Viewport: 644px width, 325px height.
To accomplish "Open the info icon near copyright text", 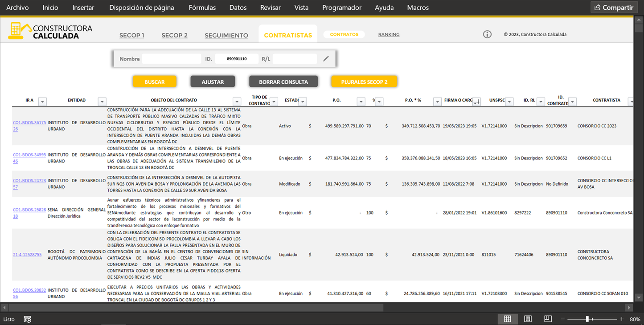I will pos(487,34).
